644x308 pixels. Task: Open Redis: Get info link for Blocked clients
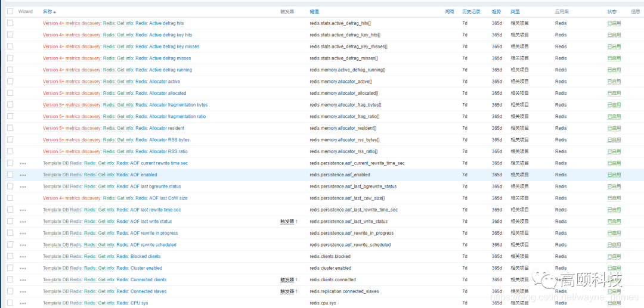tap(100, 256)
